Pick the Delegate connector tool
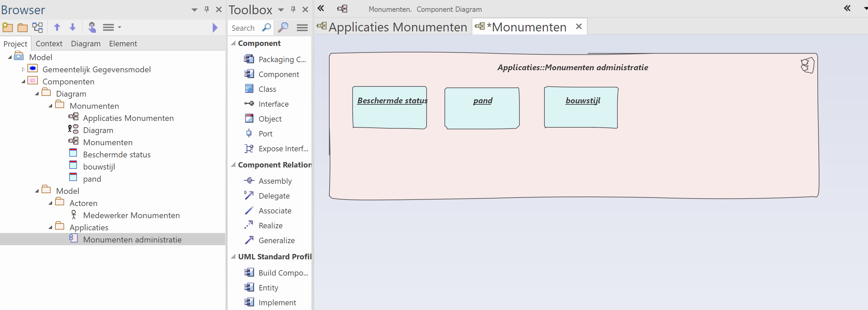 pyautogui.click(x=274, y=196)
